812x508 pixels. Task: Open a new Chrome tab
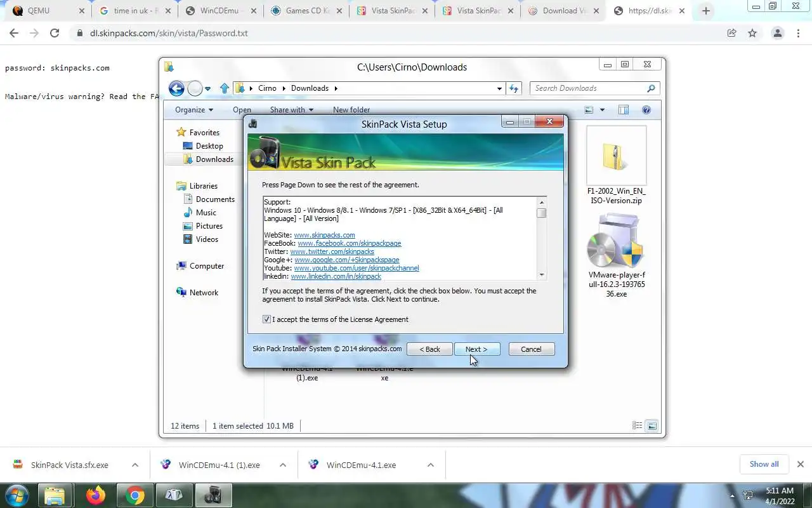706,11
